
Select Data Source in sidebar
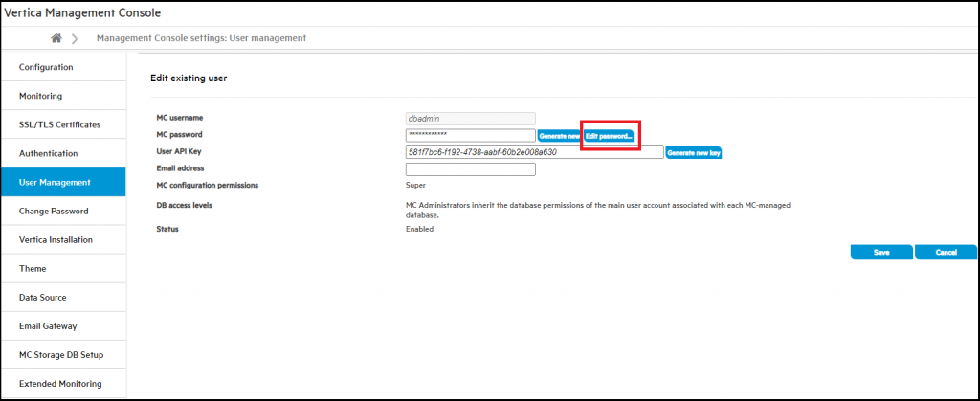[63, 298]
